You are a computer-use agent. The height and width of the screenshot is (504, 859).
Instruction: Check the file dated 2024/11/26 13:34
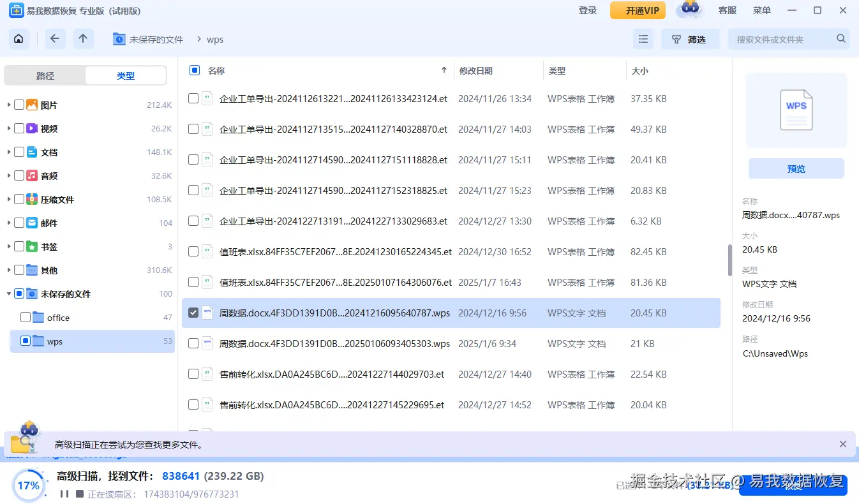click(x=193, y=98)
